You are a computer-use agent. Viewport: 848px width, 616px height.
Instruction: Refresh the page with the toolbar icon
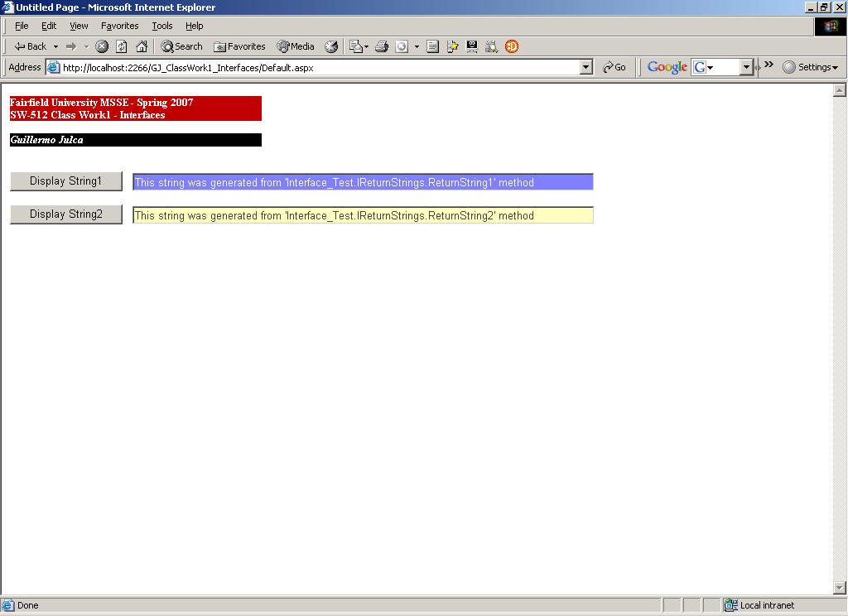(x=122, y=46)
